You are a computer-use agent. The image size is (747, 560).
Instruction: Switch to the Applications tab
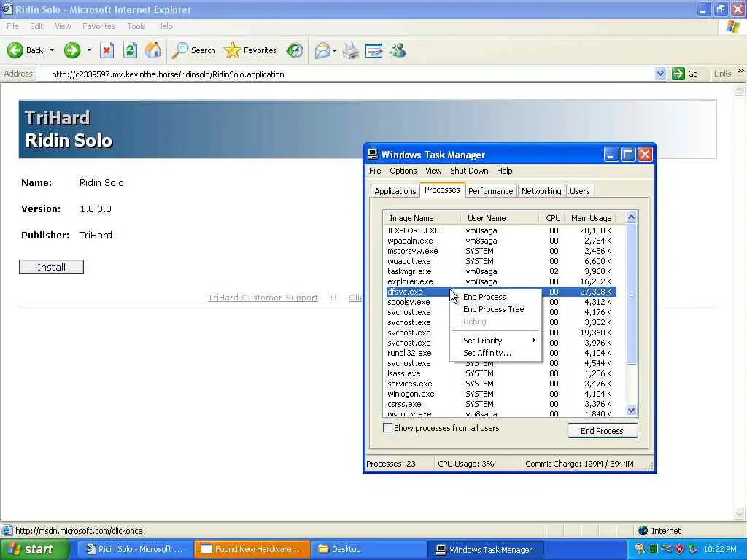coord(395,191)
